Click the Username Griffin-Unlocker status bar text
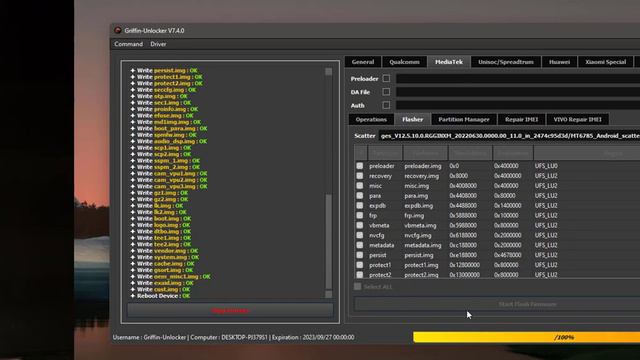This screenshot has height=360, width=640. click(x=149, y=338)
